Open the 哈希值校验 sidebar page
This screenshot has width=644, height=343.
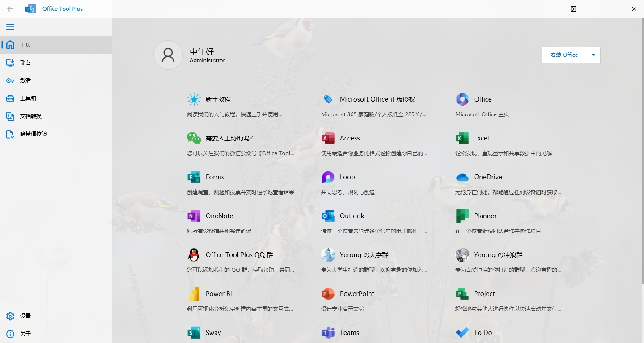point(56,134)
